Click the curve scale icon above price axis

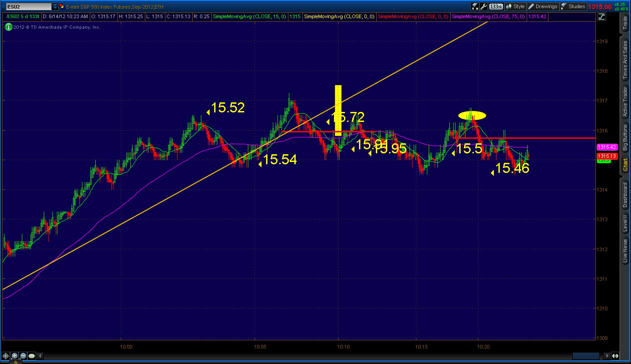click(x=601, y=17)
